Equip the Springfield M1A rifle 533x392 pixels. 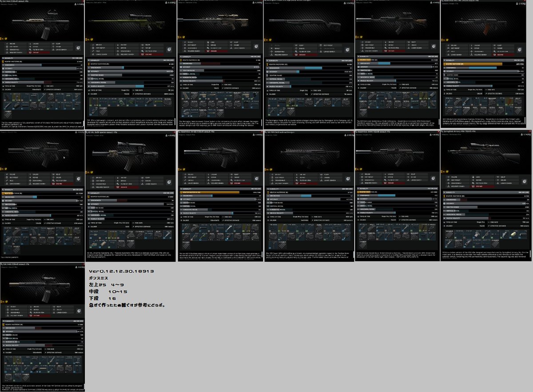pyautogui.click(x=507, y=177)
